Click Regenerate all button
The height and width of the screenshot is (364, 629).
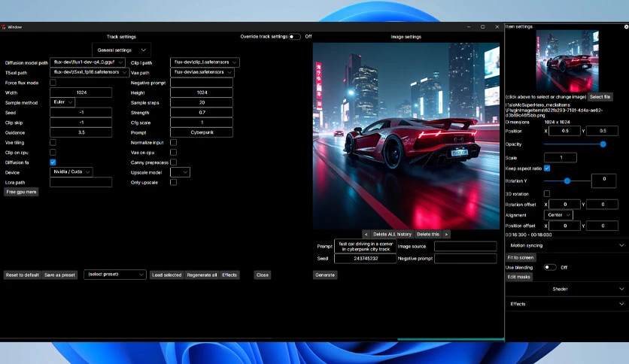point(202,275)
